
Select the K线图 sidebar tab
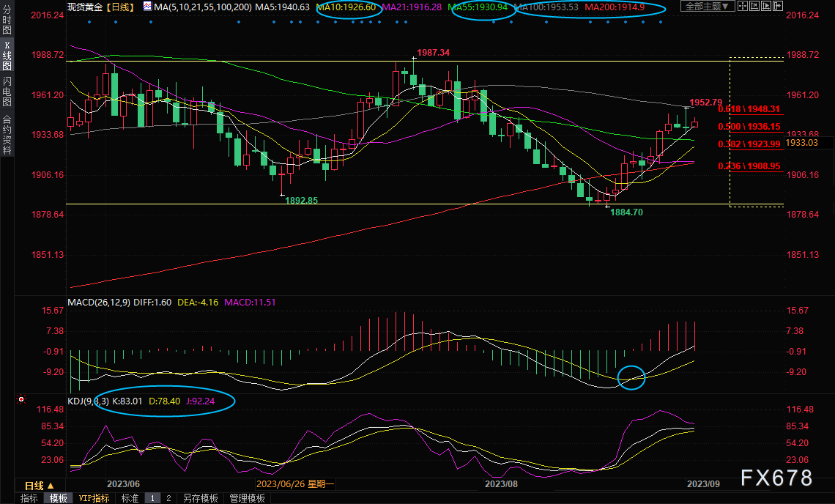pyautogui.click(x=7, y=56)
